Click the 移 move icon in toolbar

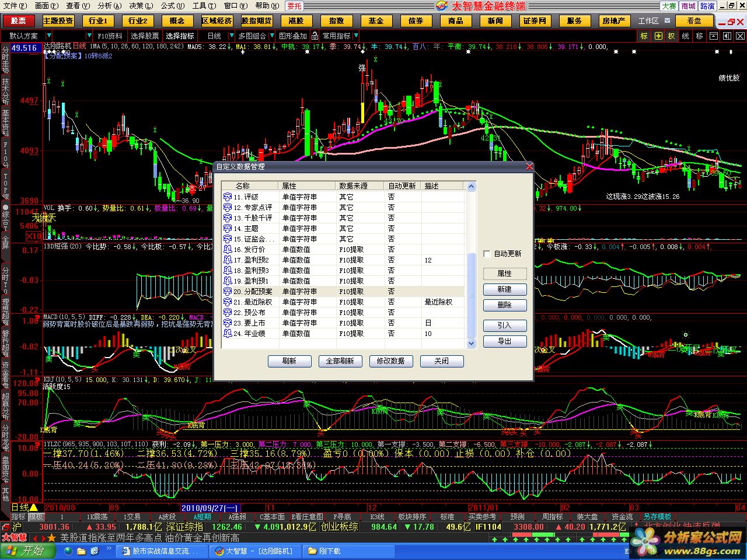[x=699, y=36]
